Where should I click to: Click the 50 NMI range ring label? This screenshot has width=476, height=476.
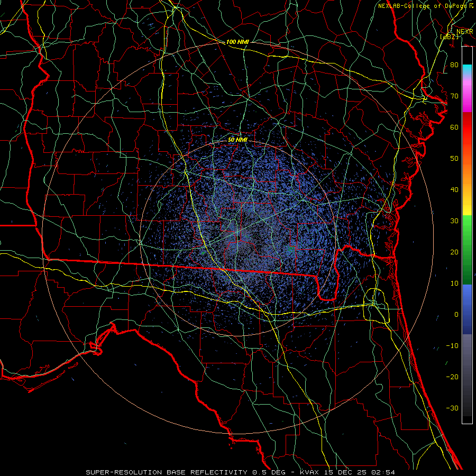tap(237, 140)
